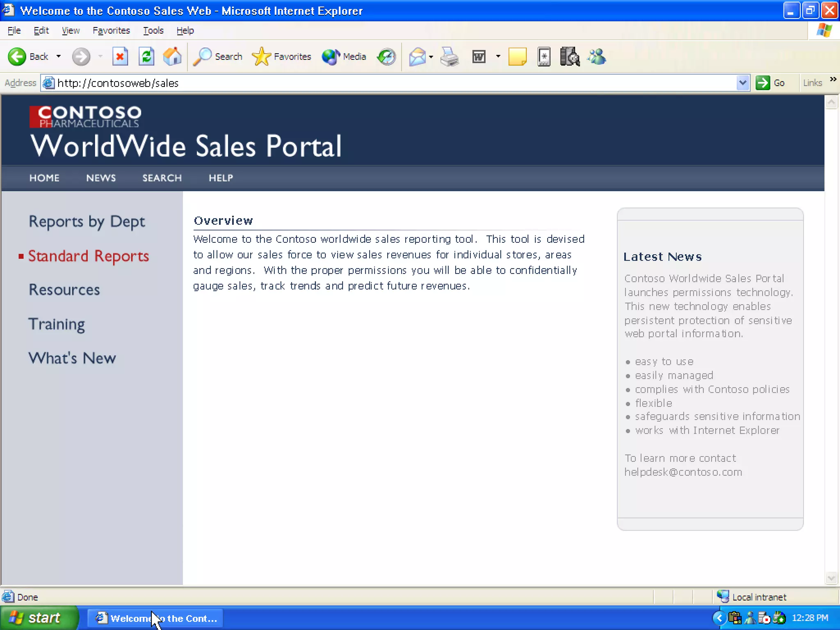Click the Edit with Word icon
Screen dimensions: 840x630
479,57
